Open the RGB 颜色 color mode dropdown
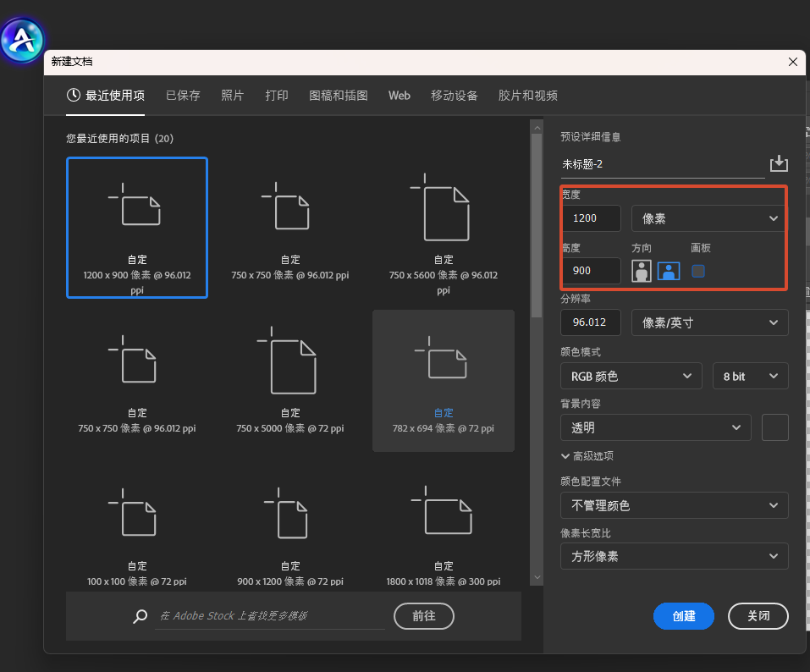810x672 pixels. [x=631, y=376]
